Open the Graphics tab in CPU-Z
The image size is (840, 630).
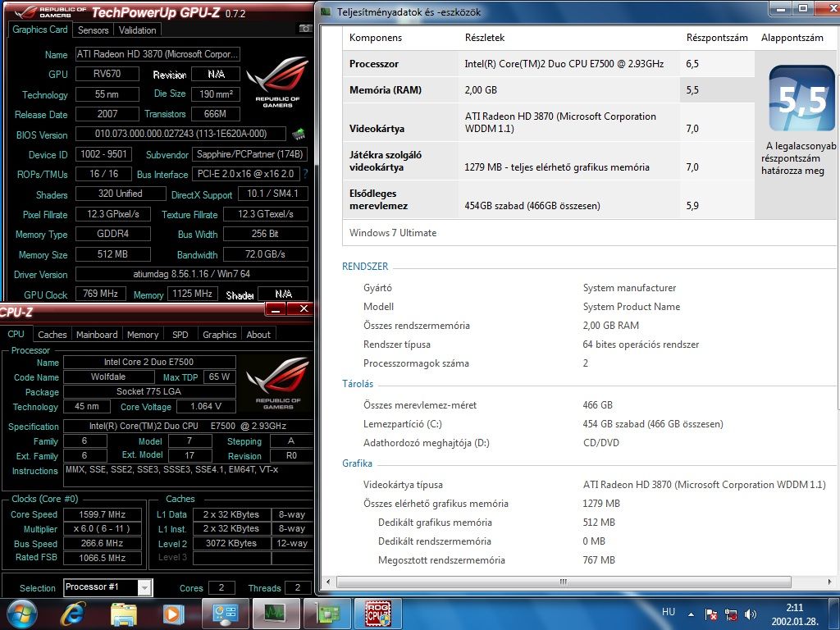(220, 335)
